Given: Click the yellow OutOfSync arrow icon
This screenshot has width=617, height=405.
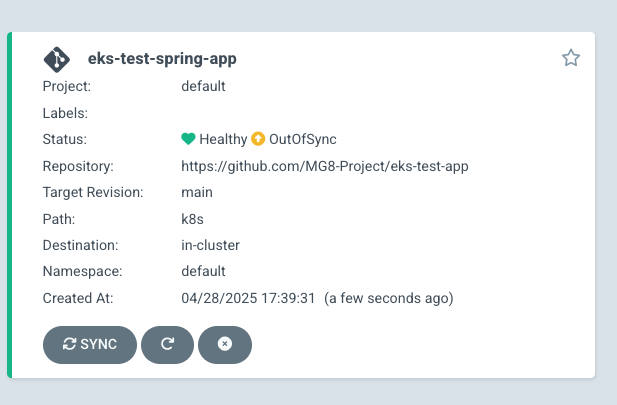Looking at the screenshot, I should click(258, 139).
